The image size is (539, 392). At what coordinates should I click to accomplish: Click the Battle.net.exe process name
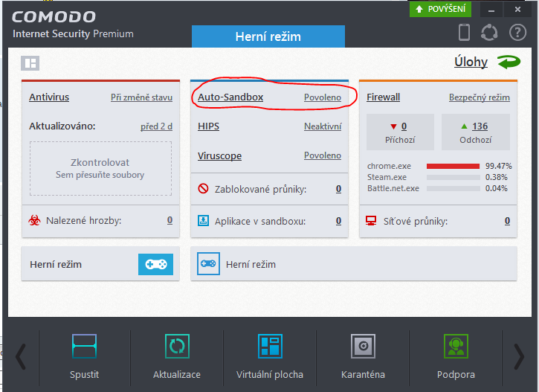393,188
